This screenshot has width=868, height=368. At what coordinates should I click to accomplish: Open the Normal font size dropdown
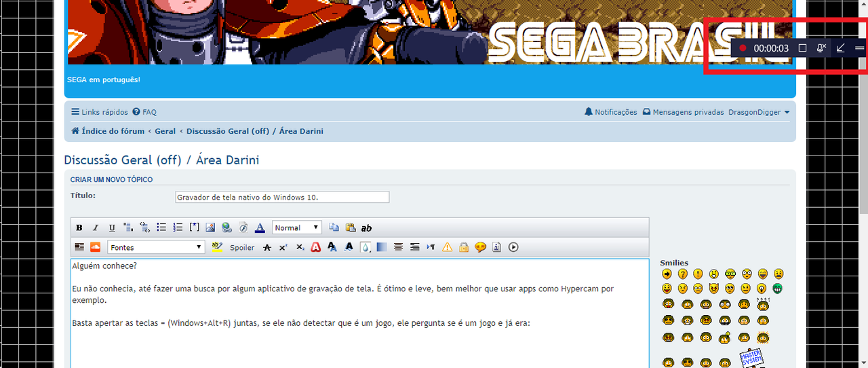[x=297, y=227]
